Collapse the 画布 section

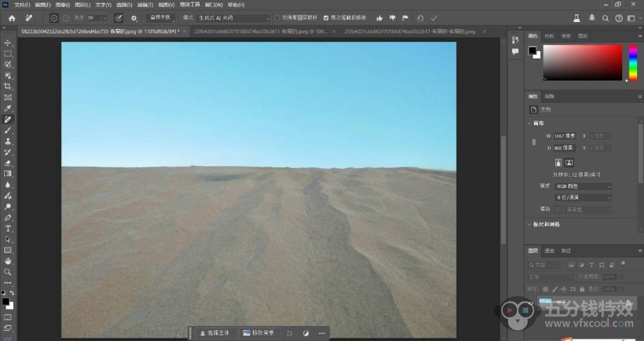coord(528,123)
